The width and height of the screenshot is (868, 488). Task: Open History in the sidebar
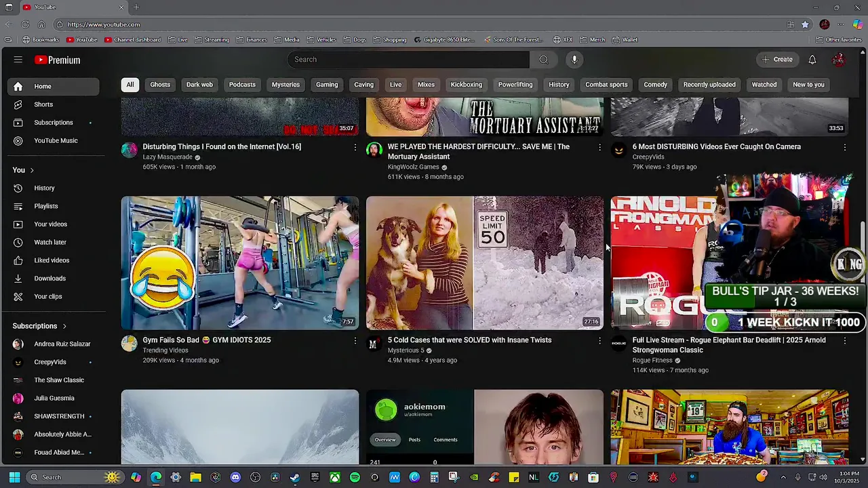54,188
